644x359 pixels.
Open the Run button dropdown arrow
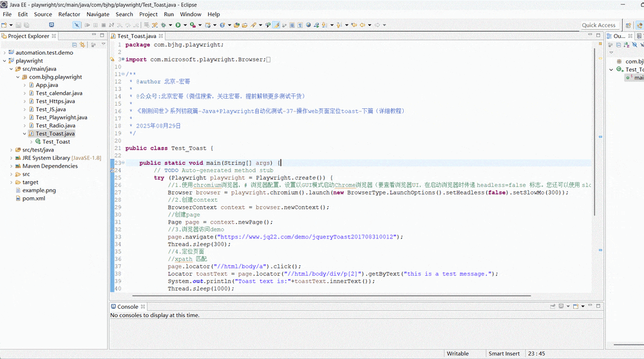(x=185, y=25)
